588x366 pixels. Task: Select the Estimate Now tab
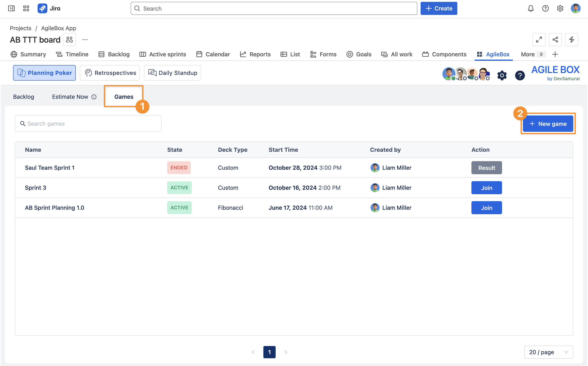[70, 97]
